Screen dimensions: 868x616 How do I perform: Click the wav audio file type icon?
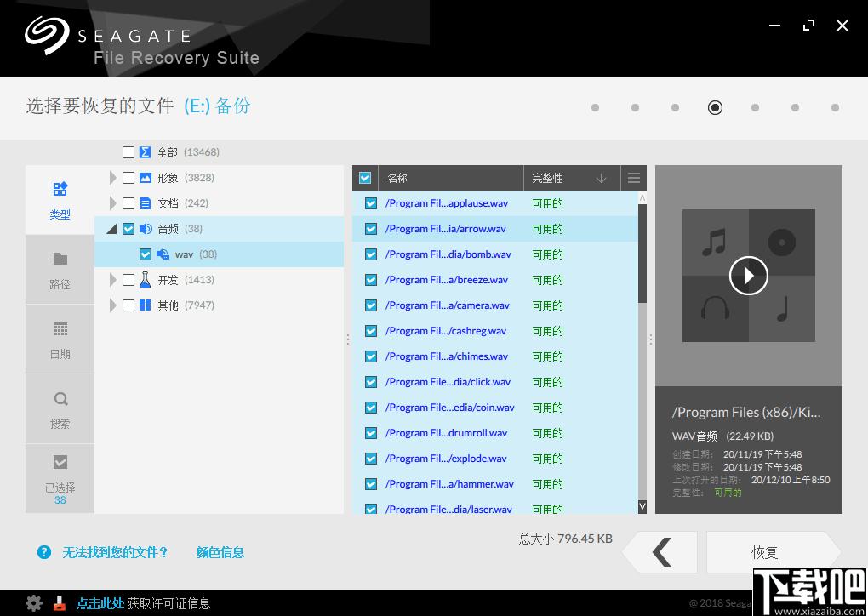pos(163,254)
